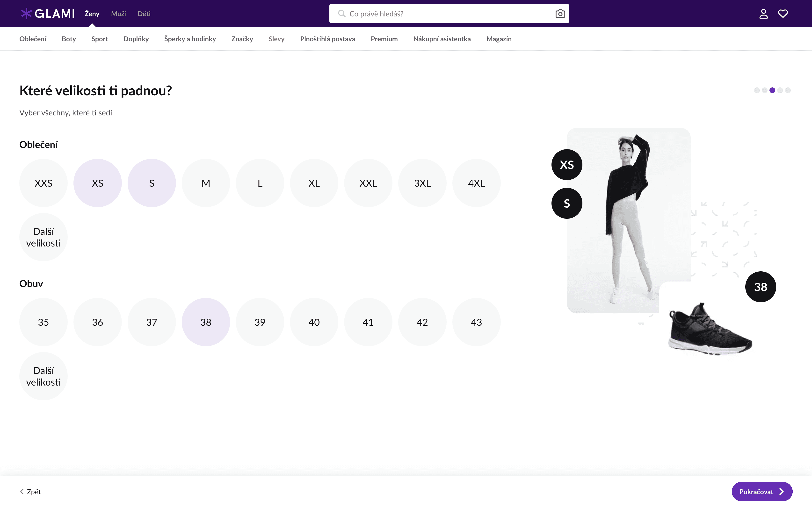
Task: Expand Další velikosti under Obuv
Action: [43, 376]
